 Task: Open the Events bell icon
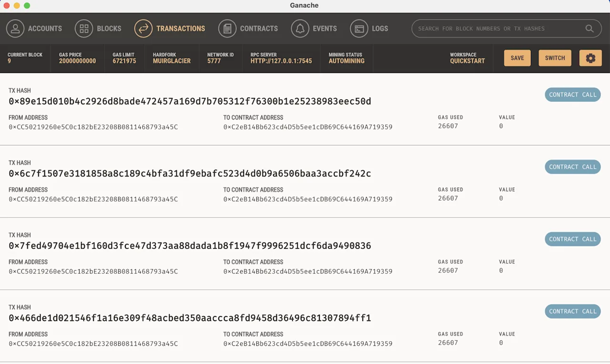300,29
